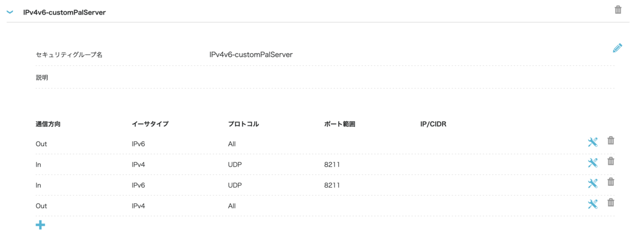Click the 通信方向 column header
The image size is (644, 247).
click(x=48, y=124)
